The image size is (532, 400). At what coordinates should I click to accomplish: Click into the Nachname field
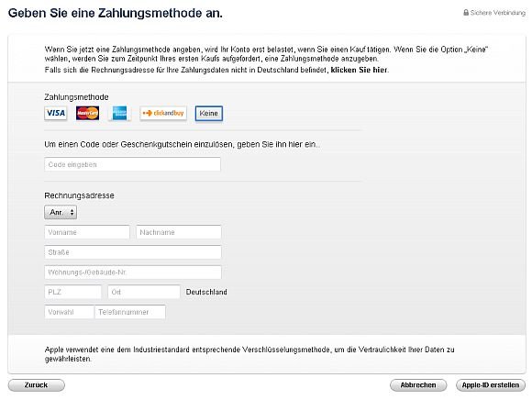click(179, 232)
